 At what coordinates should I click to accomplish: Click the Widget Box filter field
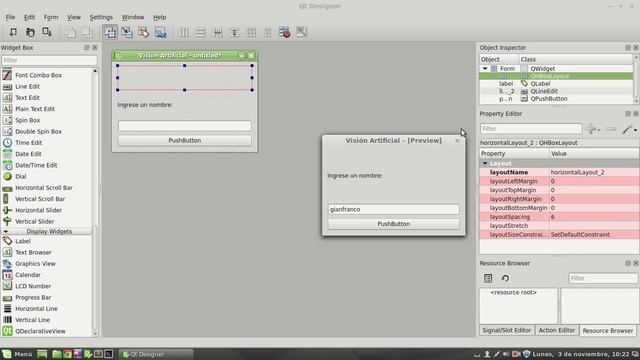tap(49, 60)
